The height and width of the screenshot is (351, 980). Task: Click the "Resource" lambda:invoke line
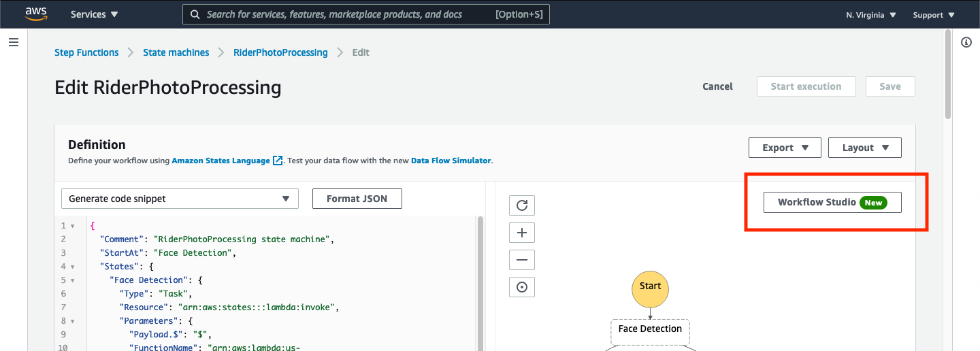point(229,307)
